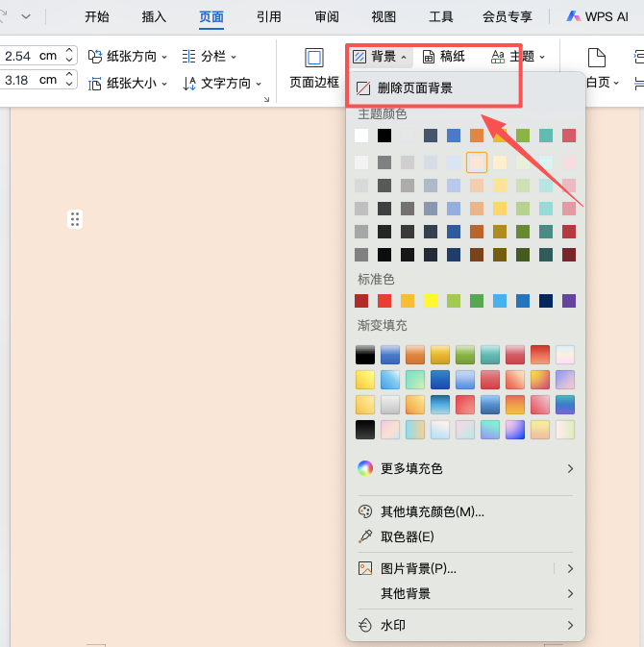Click the 背景 background icon

pos(359,57)
